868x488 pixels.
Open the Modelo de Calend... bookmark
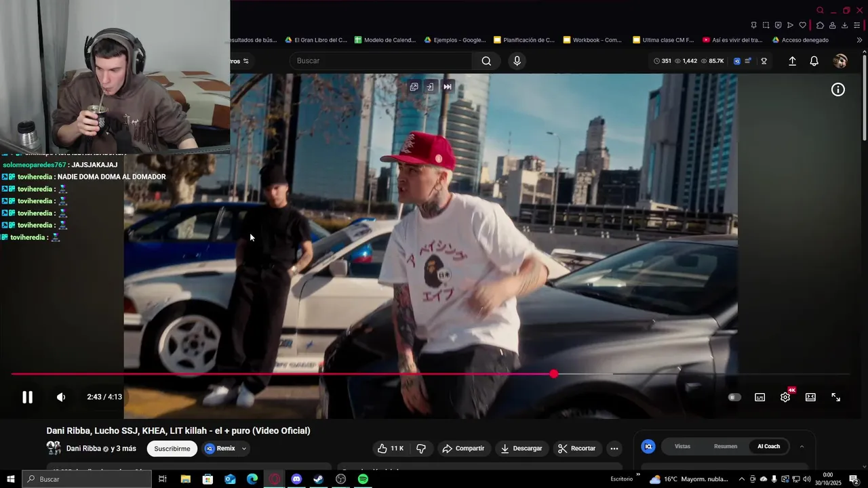[x=385, y=40]
